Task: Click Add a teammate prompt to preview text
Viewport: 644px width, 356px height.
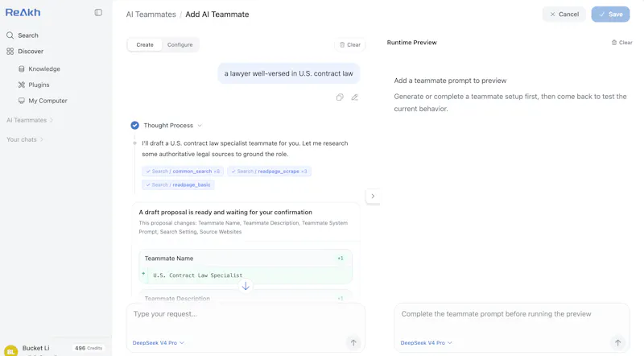Action: tap(450, 81)
